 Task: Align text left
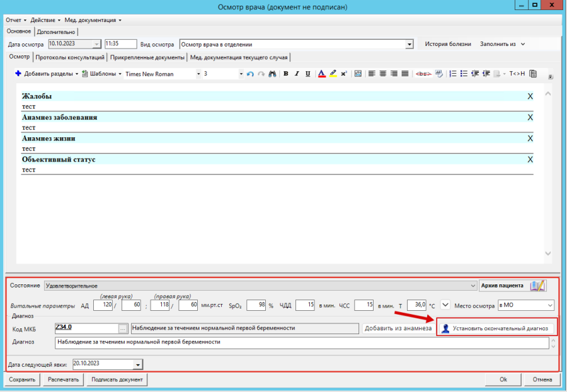pyautogui.click(x=372, y=74)
